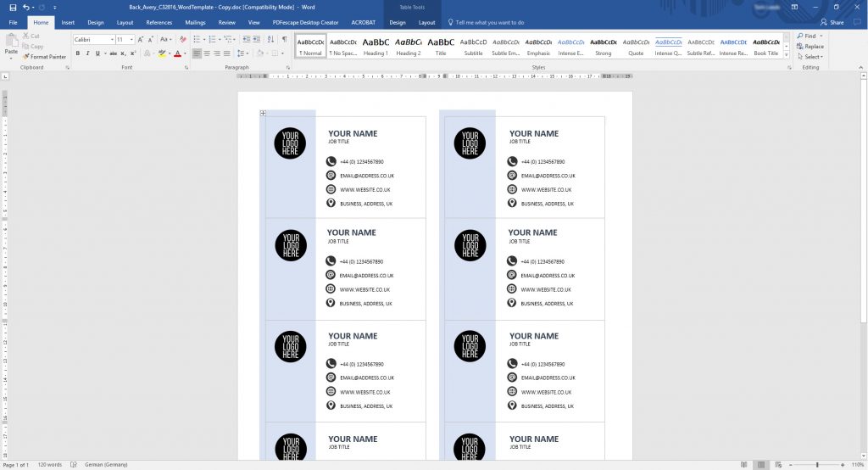This screenshot has height=470, width=868.
Task: Click the table move handle
Action: 263,113
